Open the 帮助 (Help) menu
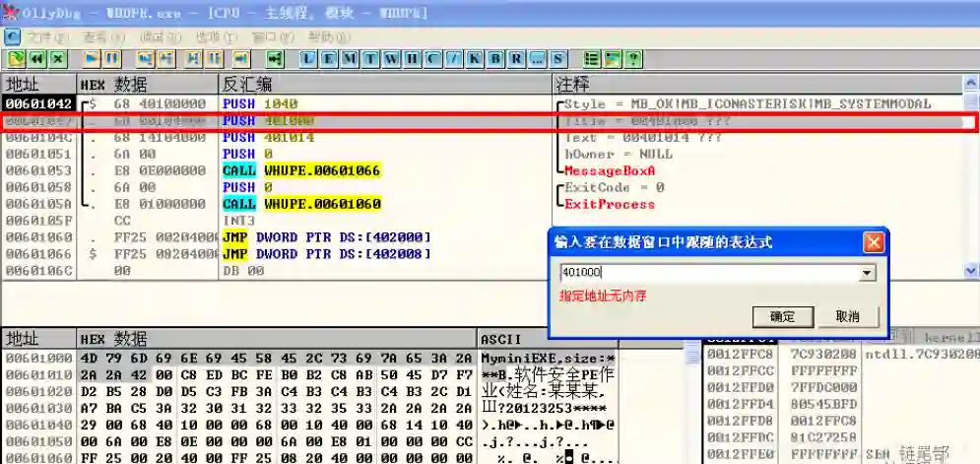 pyautogui.click(x=329, y=36)
